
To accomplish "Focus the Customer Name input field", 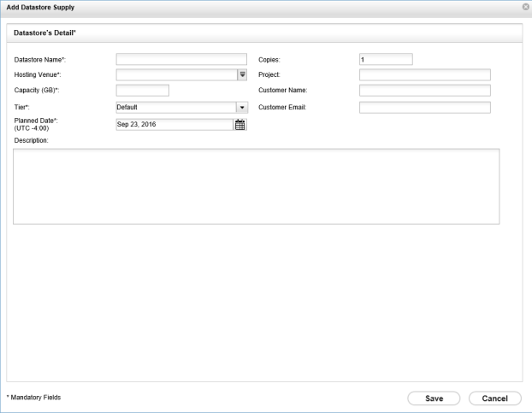I will pyautogui.click(x=424, y=91).
